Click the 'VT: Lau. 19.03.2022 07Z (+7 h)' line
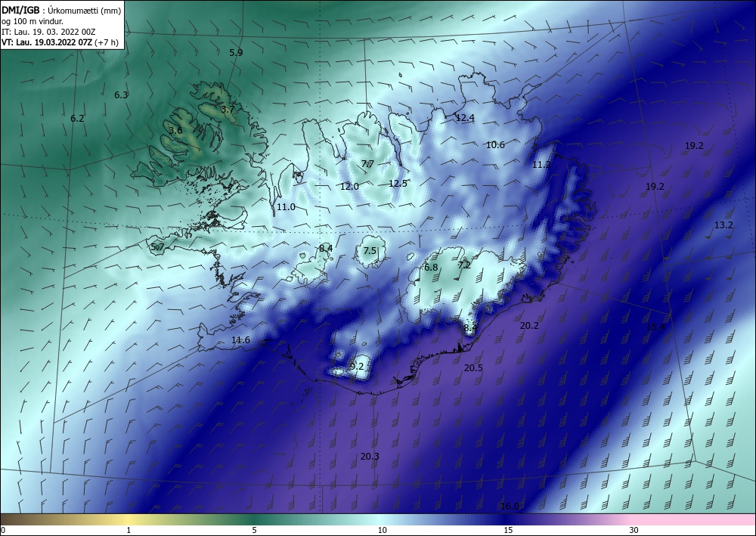 pos(60,42)
